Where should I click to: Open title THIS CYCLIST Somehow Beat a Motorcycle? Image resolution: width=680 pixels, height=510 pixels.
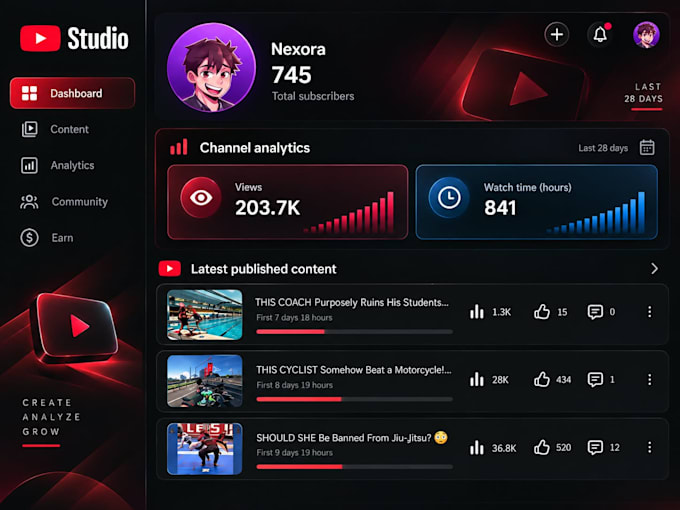click(353, 370)
